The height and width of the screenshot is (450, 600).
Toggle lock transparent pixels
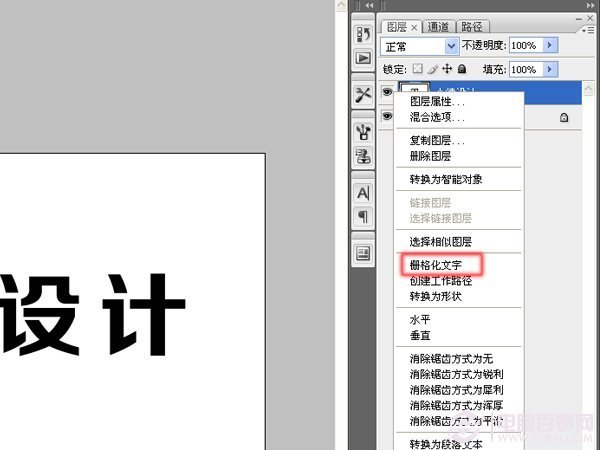pyautogui.click(x=418, y=69)
